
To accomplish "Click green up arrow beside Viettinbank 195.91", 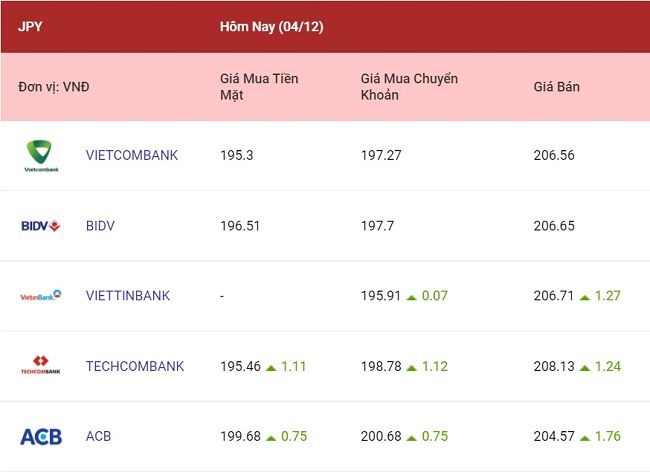I will click(x=411, y=297).
